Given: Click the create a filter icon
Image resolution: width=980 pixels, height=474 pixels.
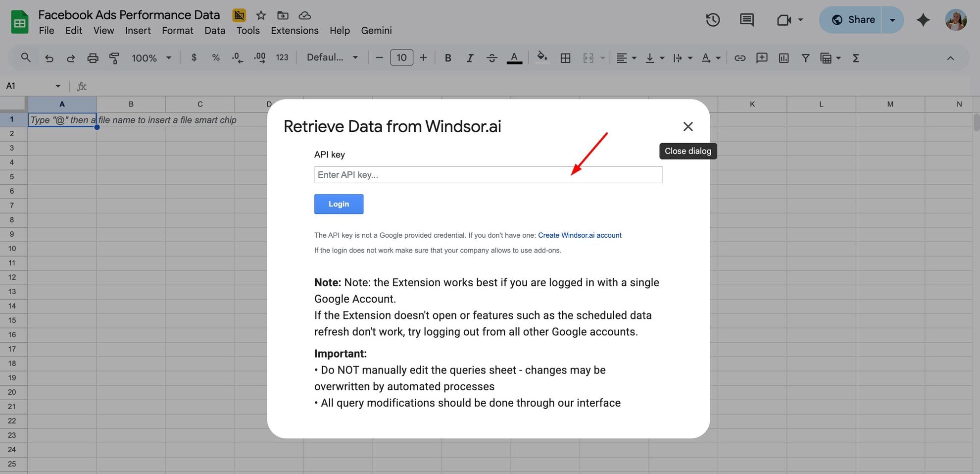Looking at the screenshot, I should point(805,58).
